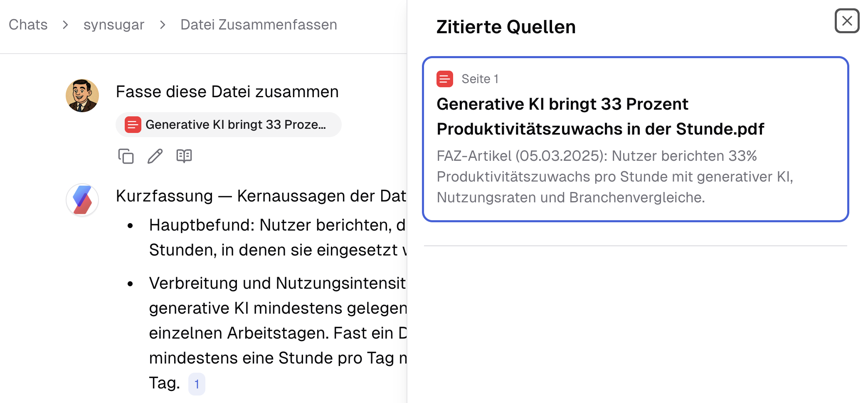Expand the chevron after synsugar
Viewport: 868px width, 403px height.
(x=161, y=25)
